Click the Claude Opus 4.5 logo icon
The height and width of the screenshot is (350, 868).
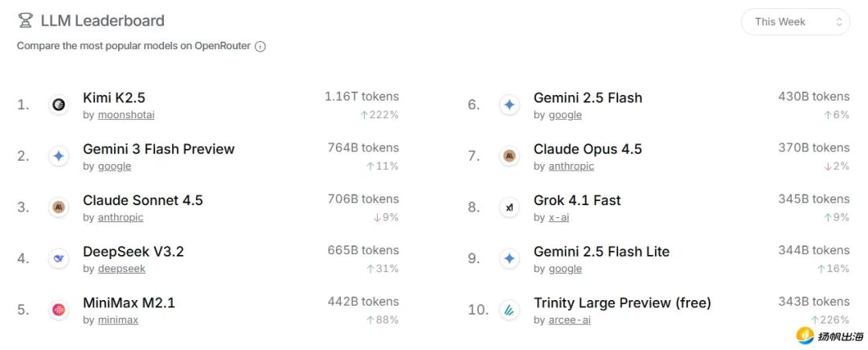[509, 155]
